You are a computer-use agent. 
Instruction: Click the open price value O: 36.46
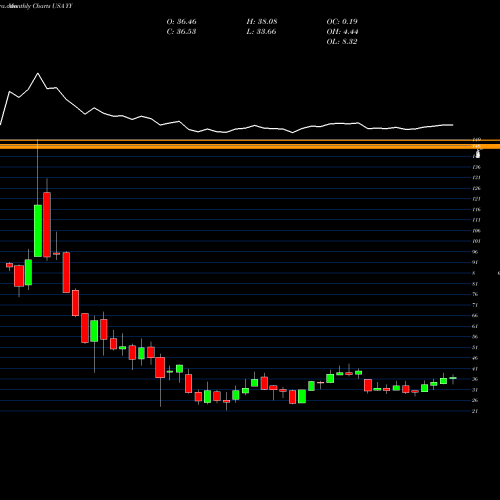[181, 22]
